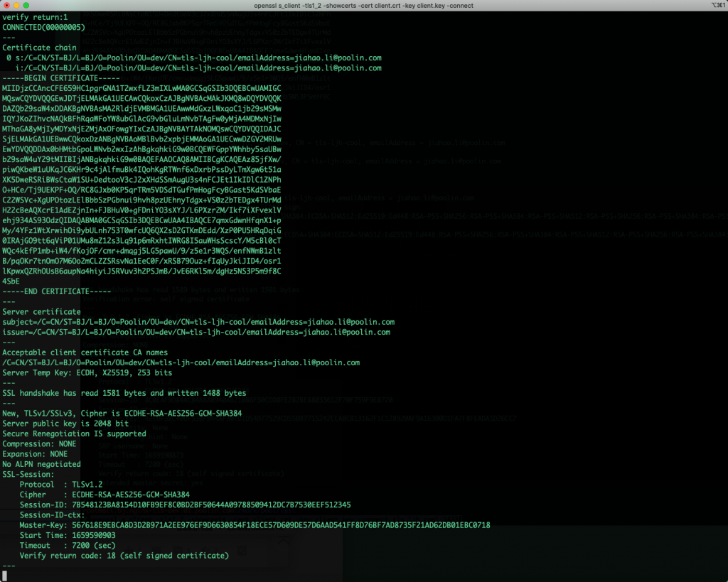The image size is (728, 582).
Task: Click the certificate line starting 'ehj934AS930dzQIDAQAB'
Action: pyautogui.click(x=141, y=220)
